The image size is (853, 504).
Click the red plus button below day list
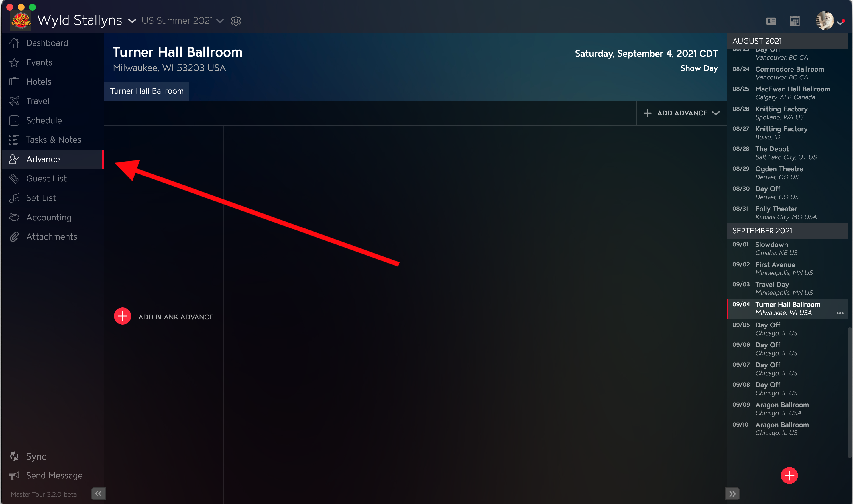789,475
